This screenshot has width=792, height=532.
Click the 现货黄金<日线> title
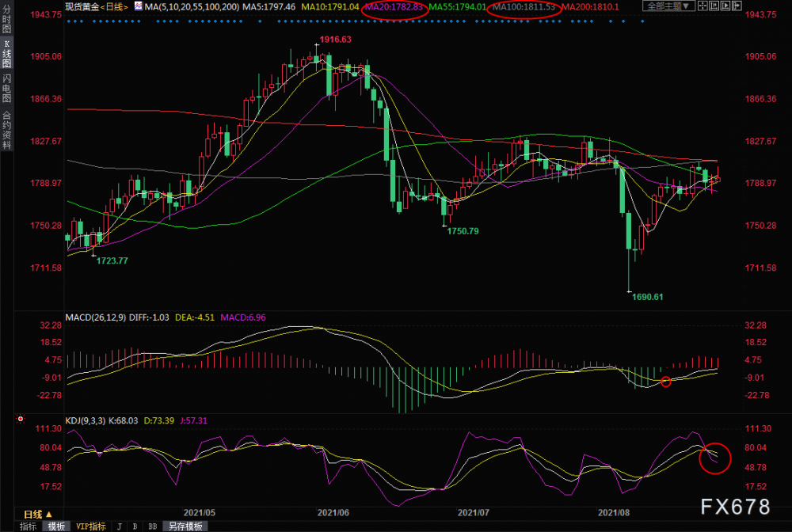[x=97, y=6]
